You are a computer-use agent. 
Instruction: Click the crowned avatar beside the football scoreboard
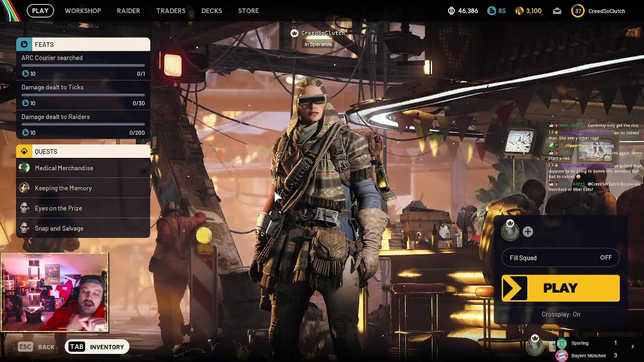pyautogui.click(x=535, y=345)
